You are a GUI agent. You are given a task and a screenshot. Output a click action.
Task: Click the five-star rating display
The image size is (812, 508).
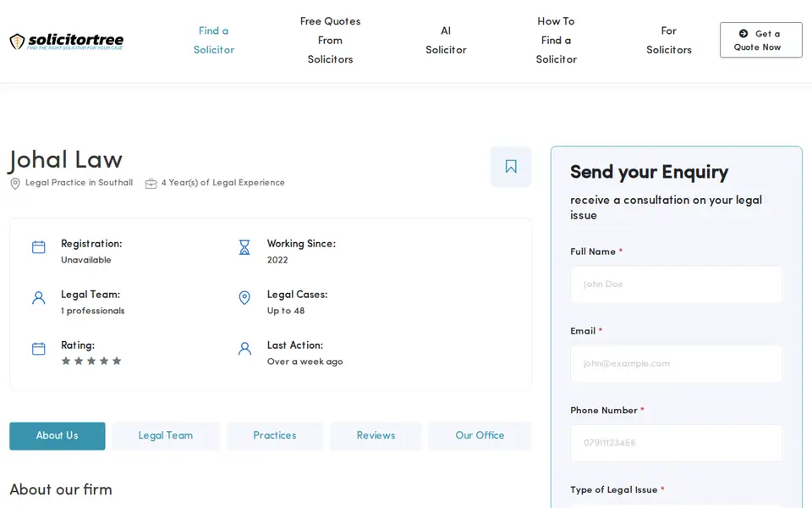(x=91, y=361)
